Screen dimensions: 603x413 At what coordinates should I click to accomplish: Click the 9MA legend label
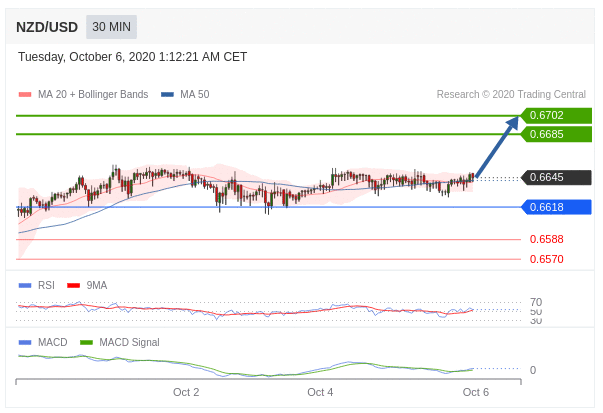tap(97, 285)
